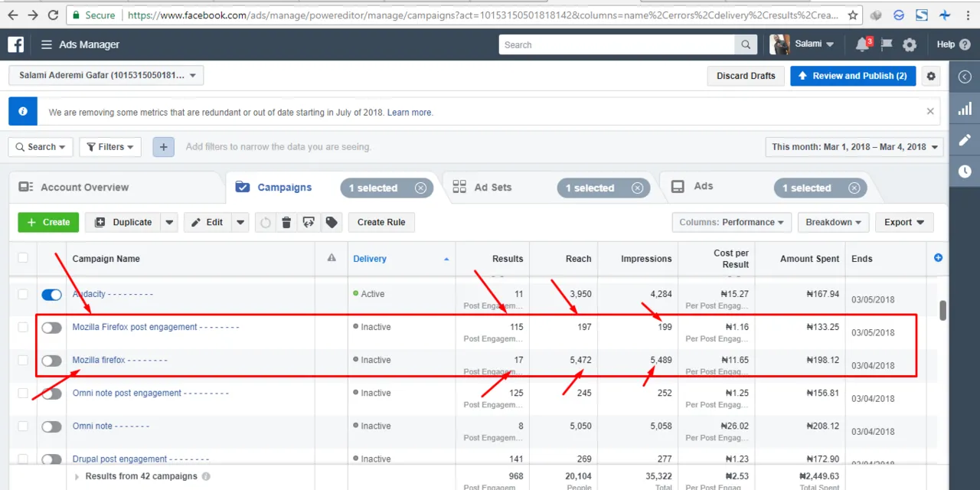The height and width of the screenshot is (490, 980).
Task: Sort by the Delivery column header
Action: point(401,259)
